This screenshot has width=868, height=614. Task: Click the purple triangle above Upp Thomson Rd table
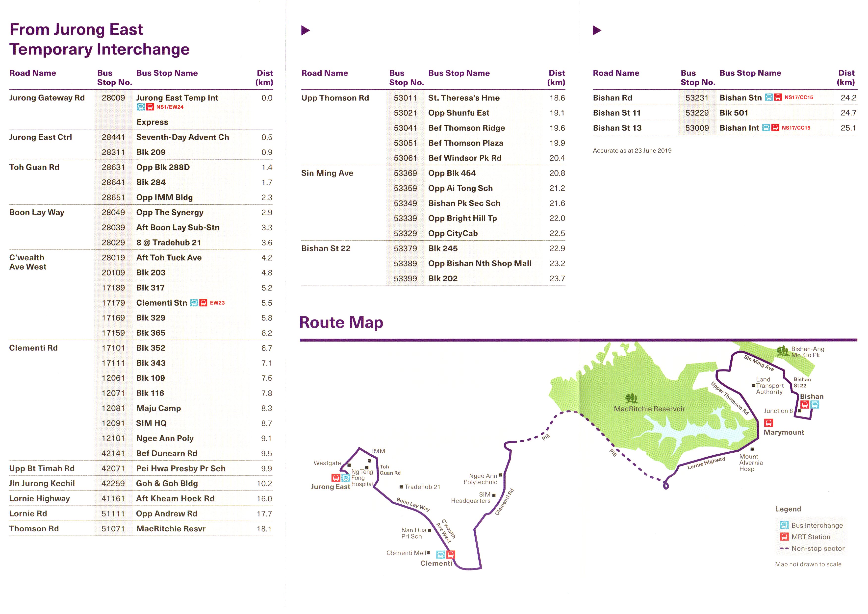(x=305, y=30)
